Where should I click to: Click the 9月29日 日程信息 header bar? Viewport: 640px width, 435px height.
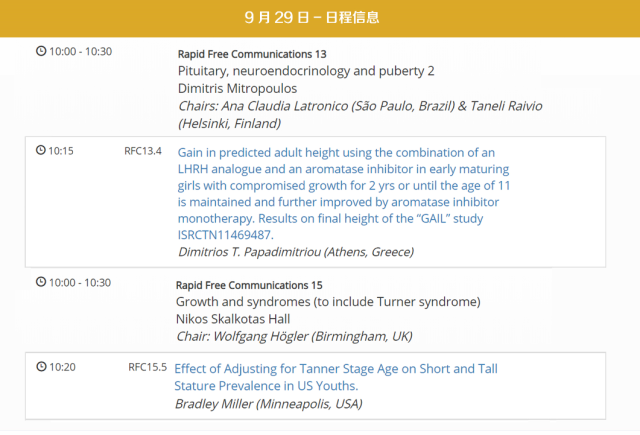320,18
